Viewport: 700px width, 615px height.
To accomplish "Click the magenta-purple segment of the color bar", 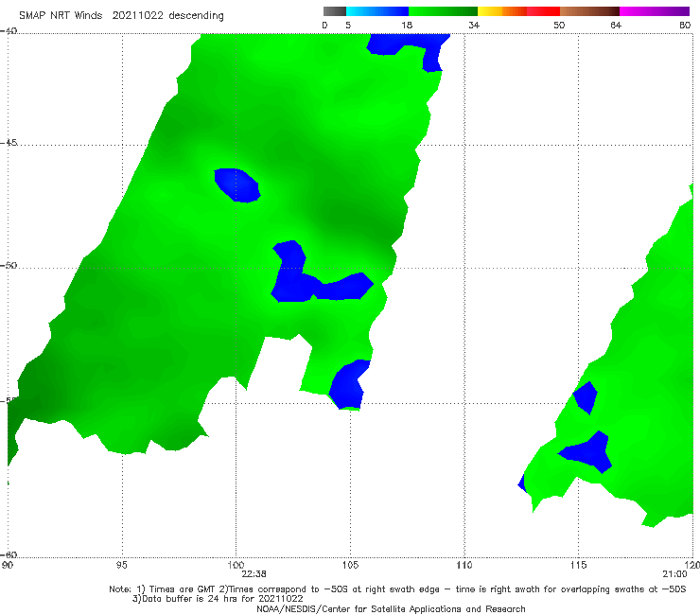I will 655,11.
